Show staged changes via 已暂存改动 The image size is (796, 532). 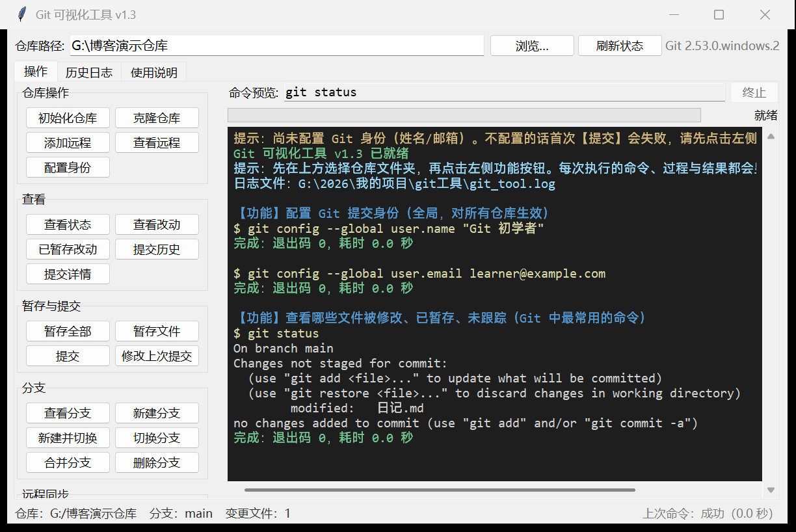(68, 250)
